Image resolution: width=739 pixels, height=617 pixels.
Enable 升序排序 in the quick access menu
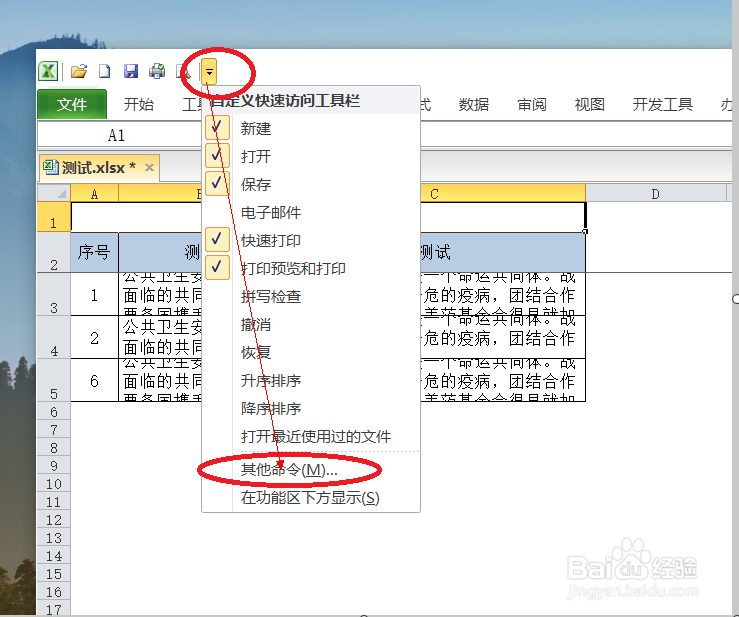pos(311,380)
